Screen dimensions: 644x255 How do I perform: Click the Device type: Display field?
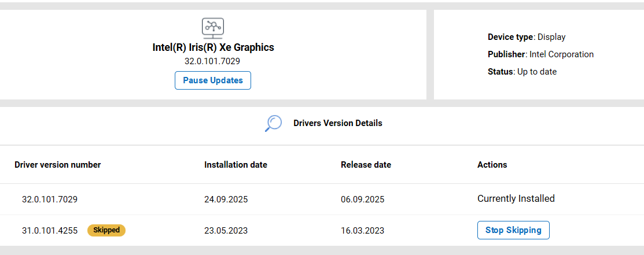(x=527, y=37)
